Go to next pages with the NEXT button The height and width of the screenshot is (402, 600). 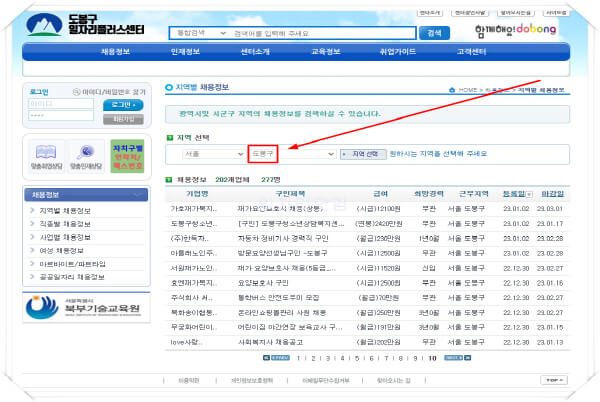tap(453, 358)
